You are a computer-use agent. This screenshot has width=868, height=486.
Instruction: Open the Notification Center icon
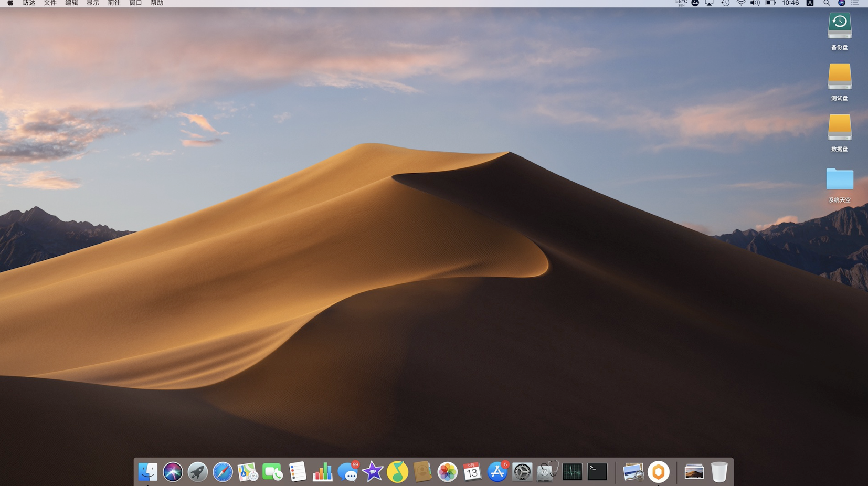click(855, 3)
